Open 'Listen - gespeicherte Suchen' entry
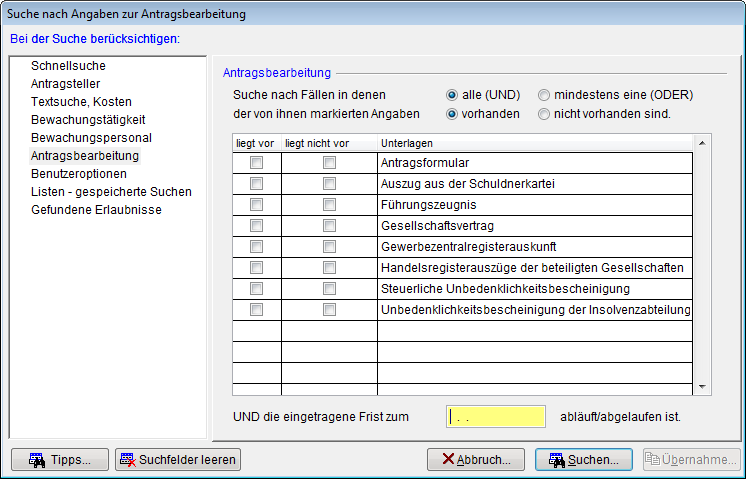The height and width of the screenshot is (479, 746). coord(111,192)
